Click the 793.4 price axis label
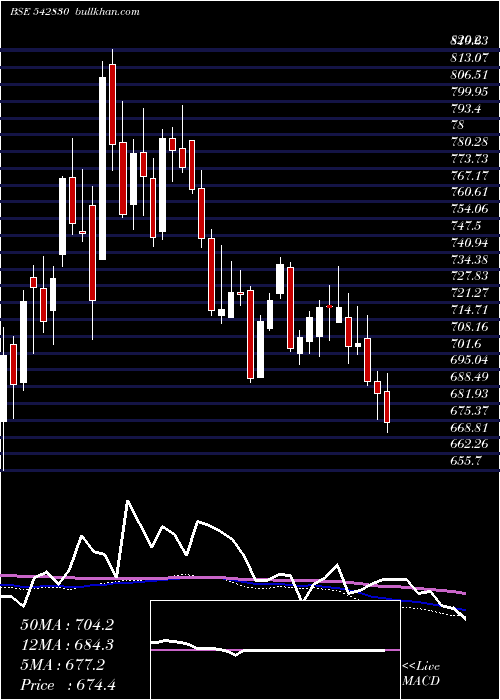This screenshot has width=500, height=700. (x=466, y=108)
